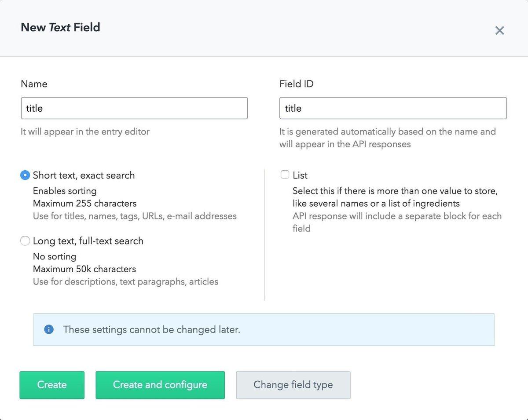528x420 pixels.
Task: Click the Field ID label
Action: (x=297, y=84)
